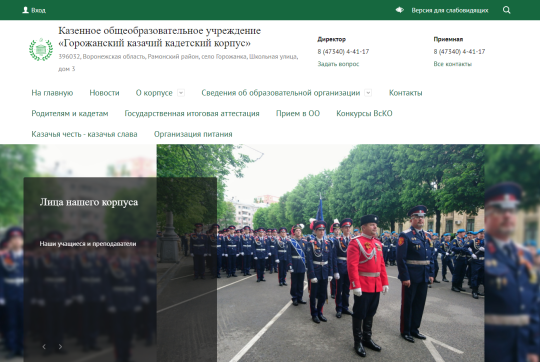The height and width of the screenshot is (362, 540).
Task: Open 'Прием в ОО' menu item
Action: [298, 113]
